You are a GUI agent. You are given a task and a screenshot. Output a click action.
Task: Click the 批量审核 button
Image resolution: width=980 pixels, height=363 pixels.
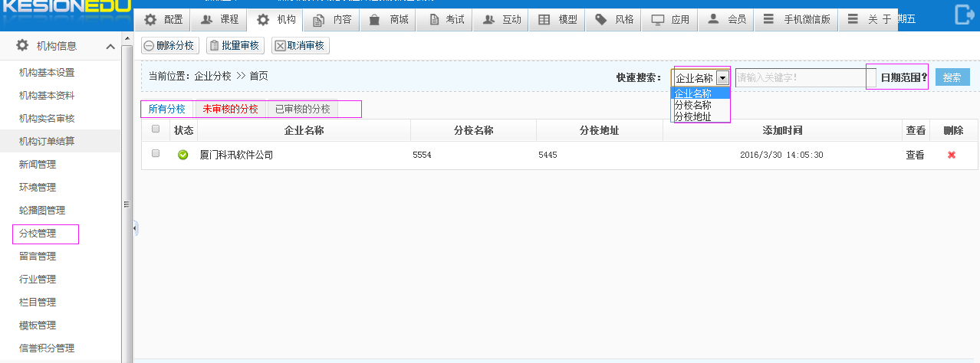point(235,46)
